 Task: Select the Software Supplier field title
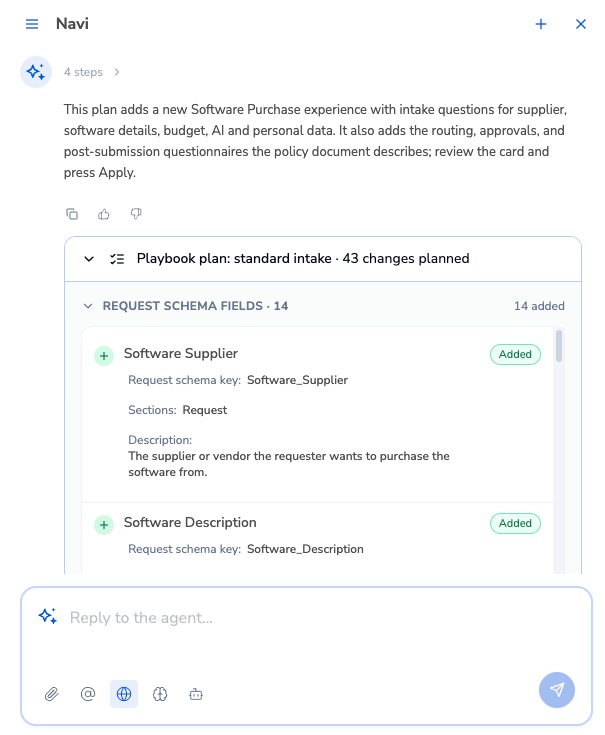[181, 353]
